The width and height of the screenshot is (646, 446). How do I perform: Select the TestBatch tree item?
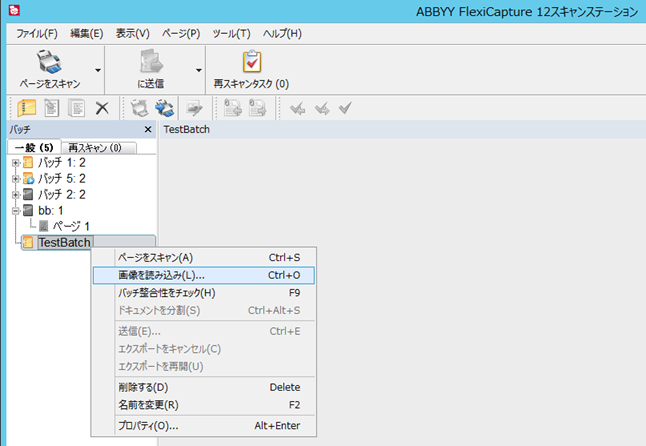coord(64,243)
